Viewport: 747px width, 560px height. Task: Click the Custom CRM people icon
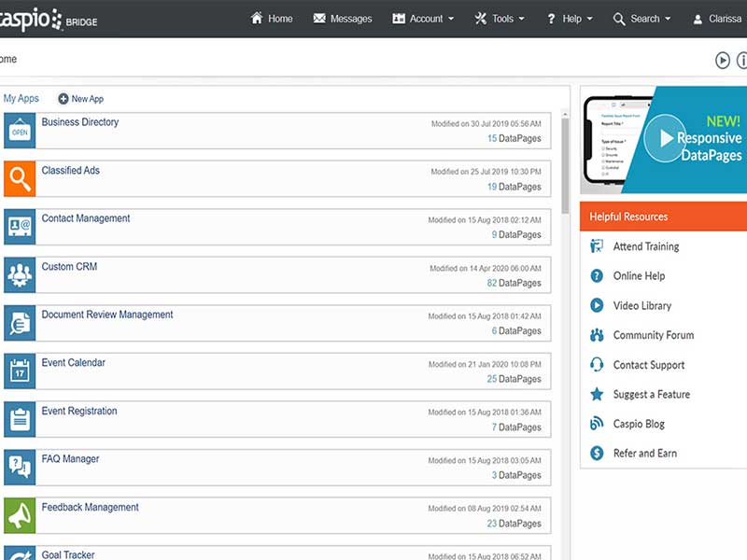tap(20, 274)
